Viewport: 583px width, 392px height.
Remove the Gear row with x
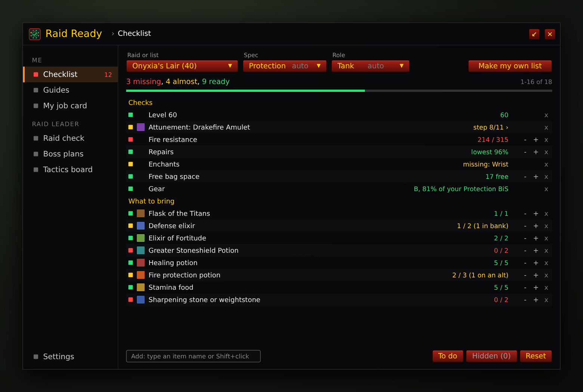click(546, 189)
